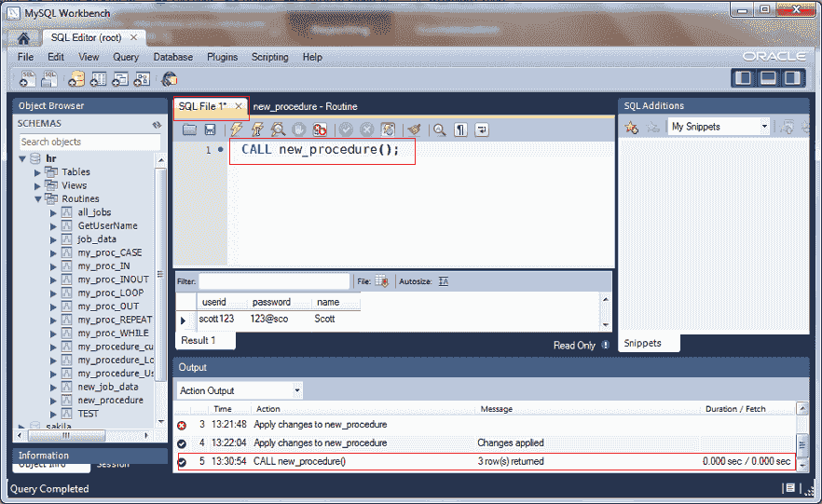Click Read Only info indicator
The height and width of the screenshot is (504, 822).
606,345
